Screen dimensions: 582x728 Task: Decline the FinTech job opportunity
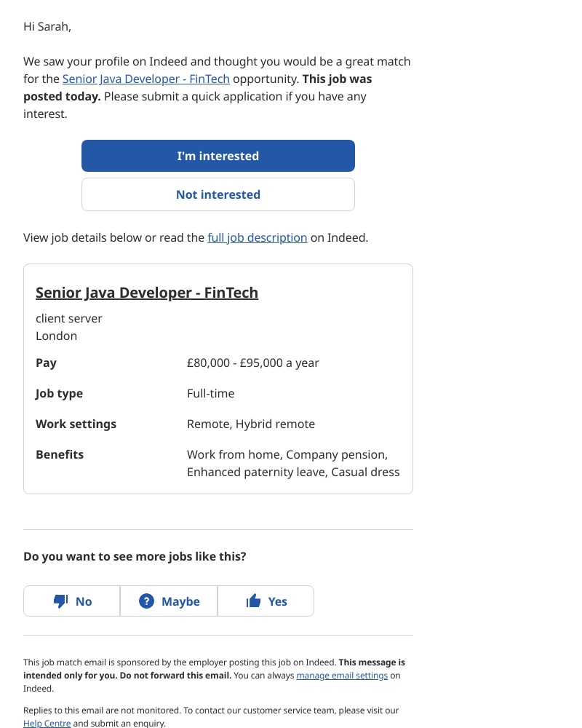point(218,194)
